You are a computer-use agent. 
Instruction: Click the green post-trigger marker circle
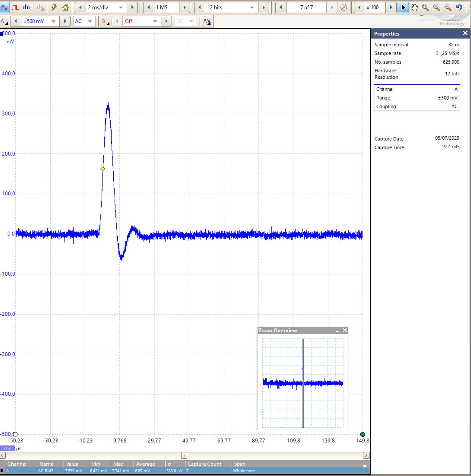click(x=363, y=434)
